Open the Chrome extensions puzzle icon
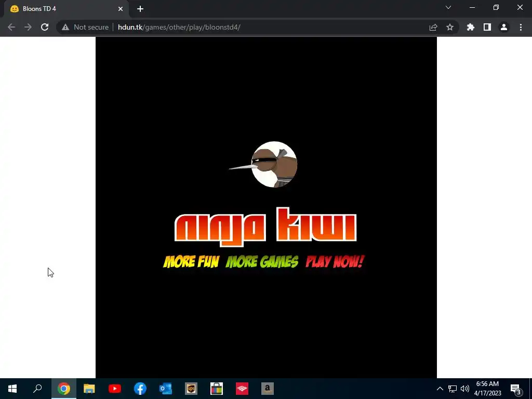The height and width of the screenshot is (399, 532). click(471, 27)
